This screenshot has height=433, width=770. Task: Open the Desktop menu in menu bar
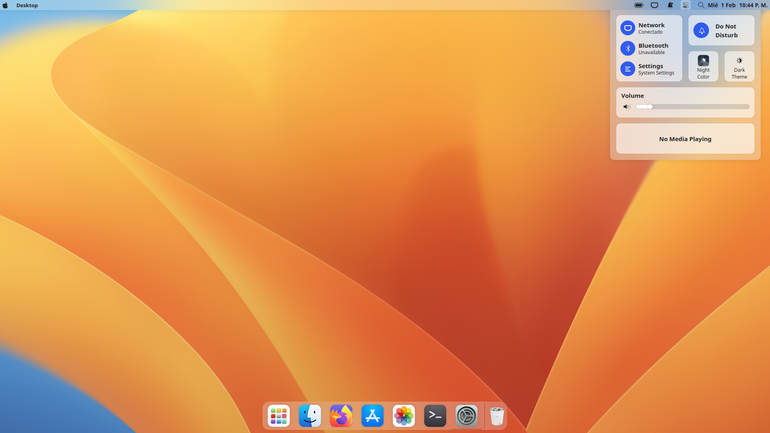coord(27,5)
